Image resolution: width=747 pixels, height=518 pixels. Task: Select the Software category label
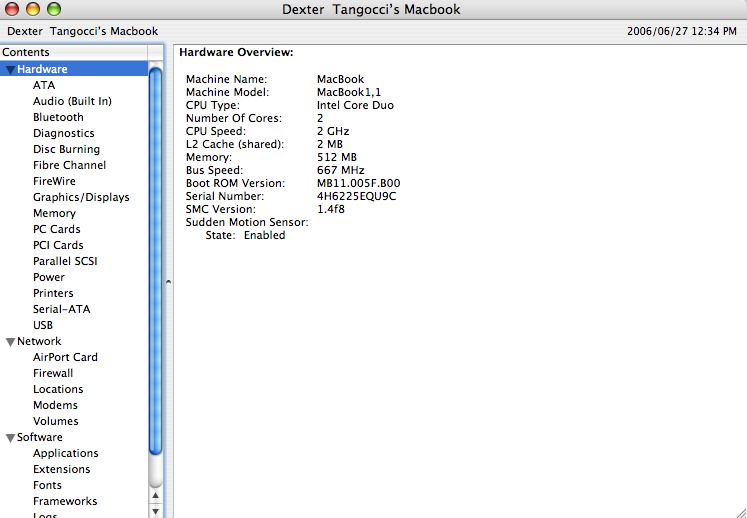[40, 437]
